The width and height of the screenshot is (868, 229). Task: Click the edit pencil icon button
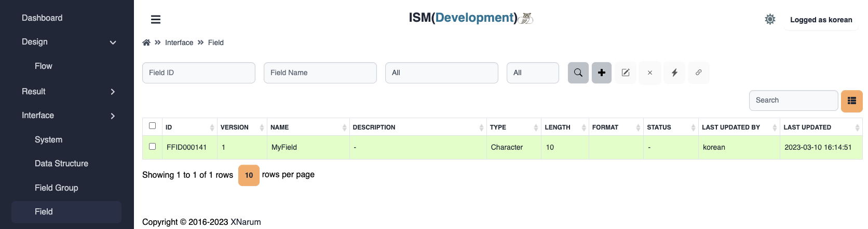(626, 73)
